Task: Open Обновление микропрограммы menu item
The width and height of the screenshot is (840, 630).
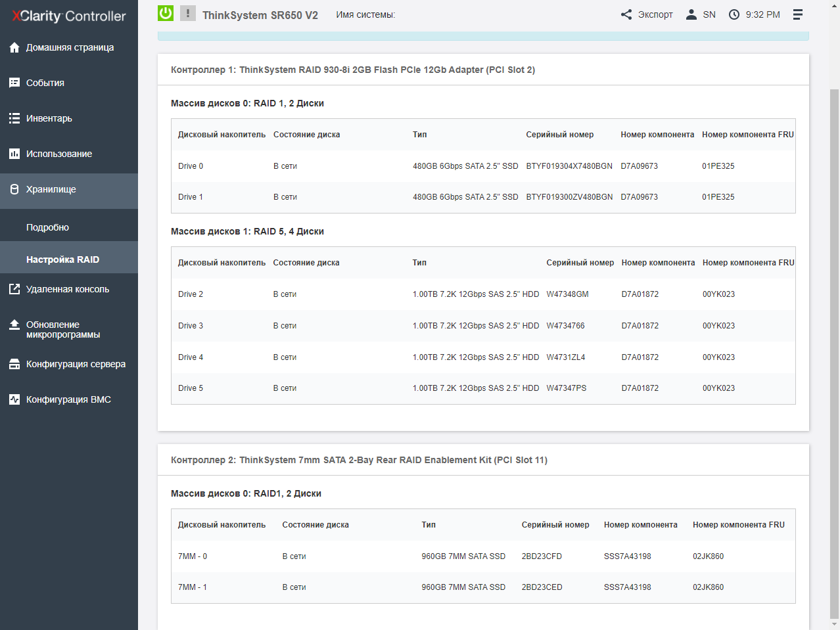Action: point(69,329)
